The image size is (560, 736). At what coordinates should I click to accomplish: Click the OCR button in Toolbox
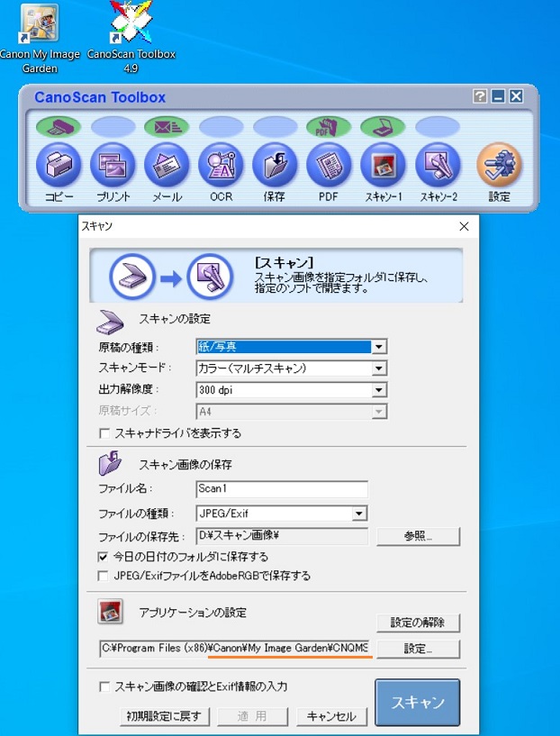221,165
